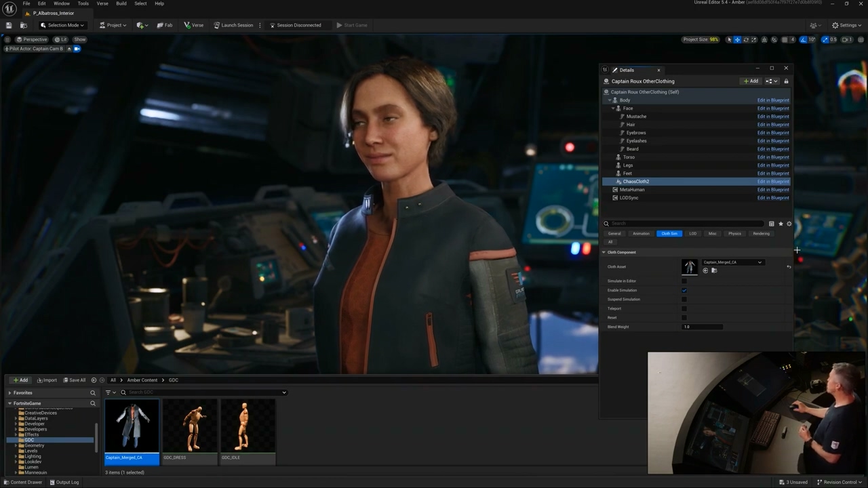Image resolution: width=868 pixels, height=488 pixels.
Task: Search the FortniteGame tree magnifier
Action: tap(93, 403)
